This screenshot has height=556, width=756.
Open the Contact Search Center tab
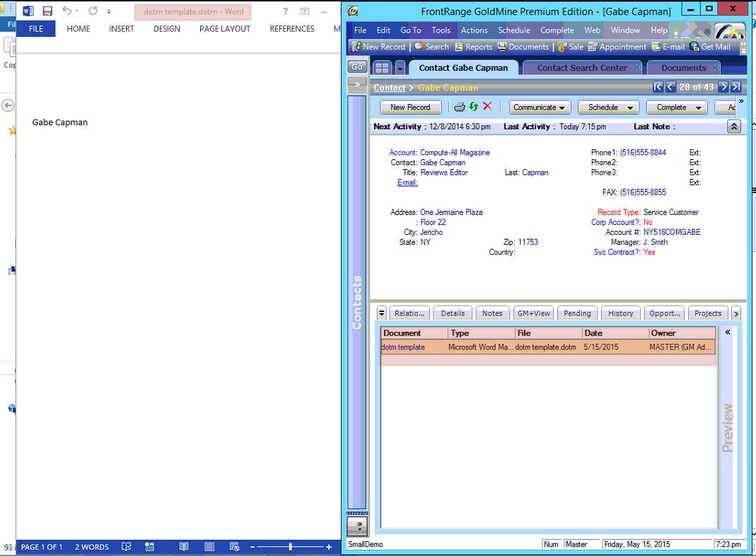[x=581, y=68]
